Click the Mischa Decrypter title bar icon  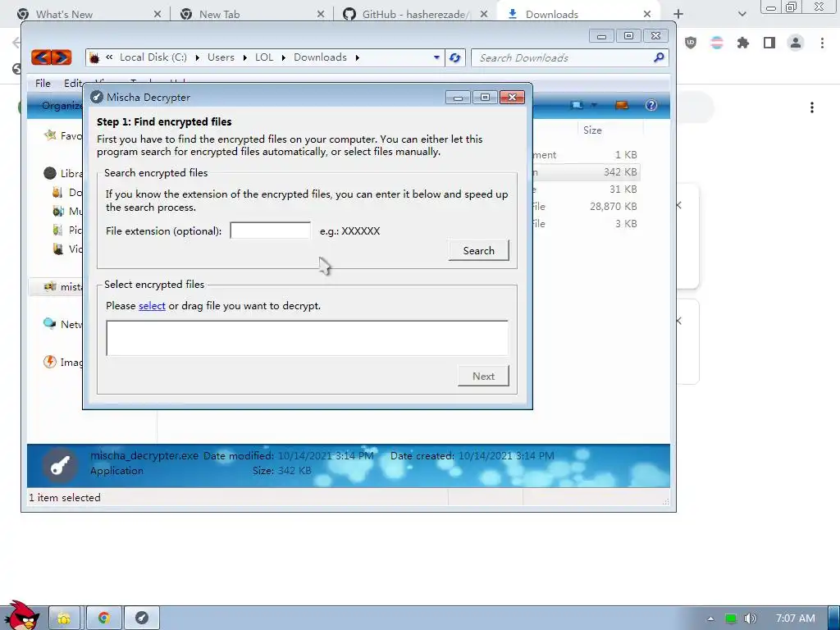97,97
